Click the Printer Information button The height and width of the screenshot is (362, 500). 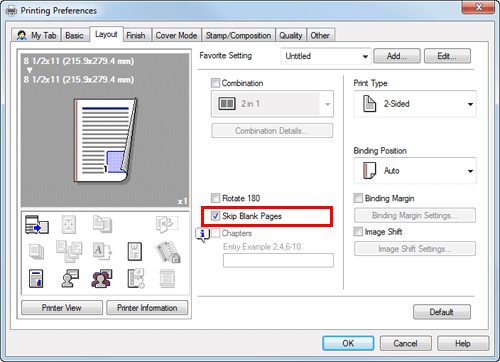point(147,308)
